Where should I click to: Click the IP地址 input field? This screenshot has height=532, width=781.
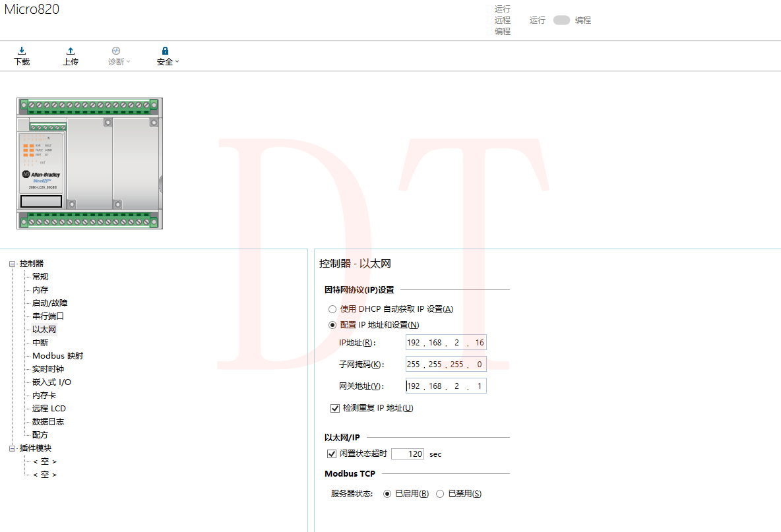(446, 342)
